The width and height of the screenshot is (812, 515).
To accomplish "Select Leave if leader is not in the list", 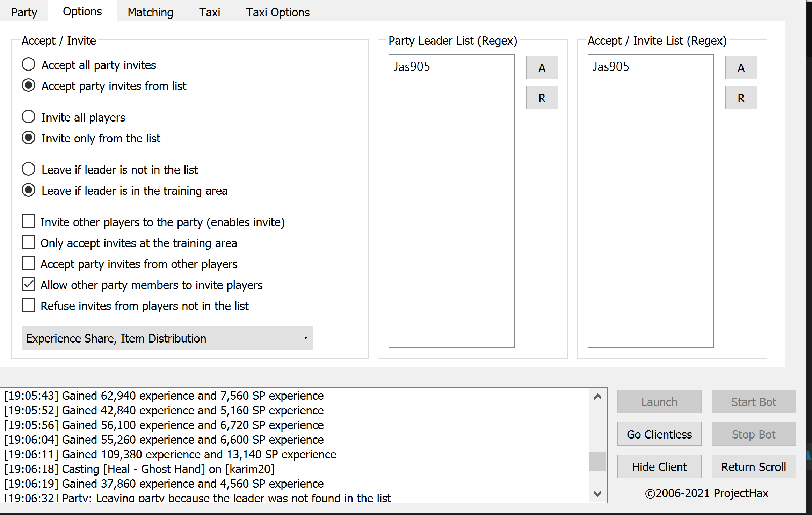I will [28, 169].
